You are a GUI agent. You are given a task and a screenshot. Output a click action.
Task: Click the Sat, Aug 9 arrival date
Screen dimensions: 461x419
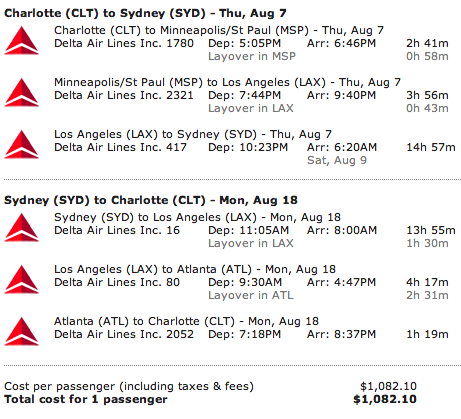click(337, 160)
